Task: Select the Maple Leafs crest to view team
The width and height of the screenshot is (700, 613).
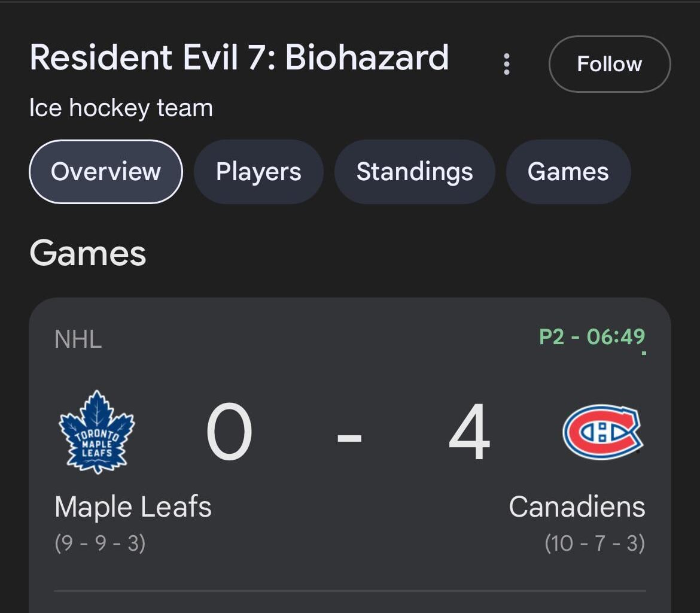Action: [98, 432]
